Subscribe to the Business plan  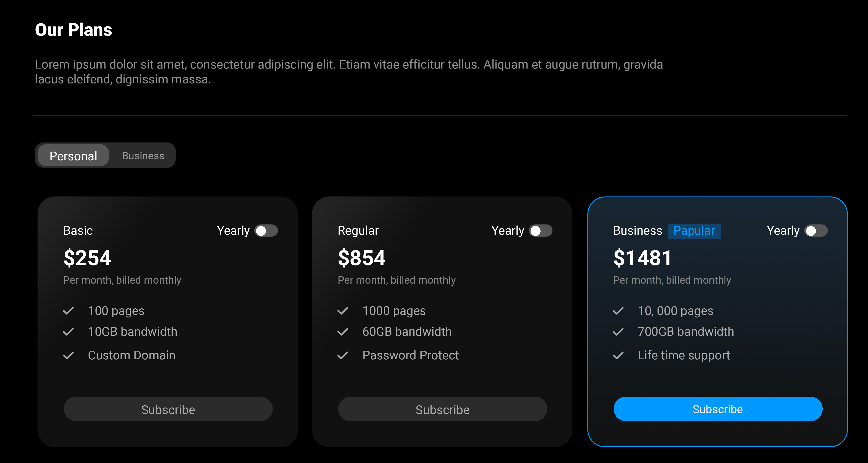[x=718, y=409]
